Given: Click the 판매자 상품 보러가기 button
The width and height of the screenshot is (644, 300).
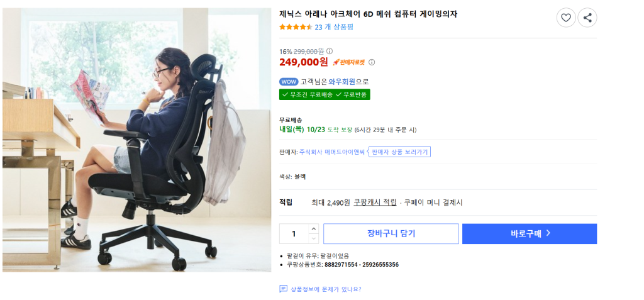Looking at the screenshot, I should click(x=399, y=152).
